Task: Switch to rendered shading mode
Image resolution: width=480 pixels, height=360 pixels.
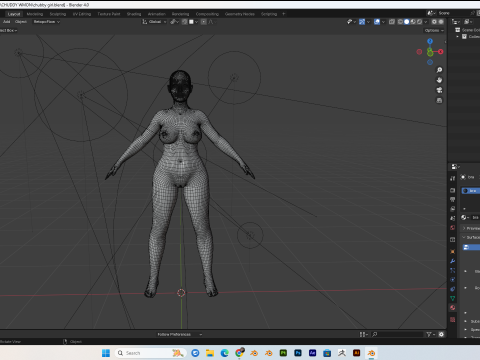Action: (419, 22)
